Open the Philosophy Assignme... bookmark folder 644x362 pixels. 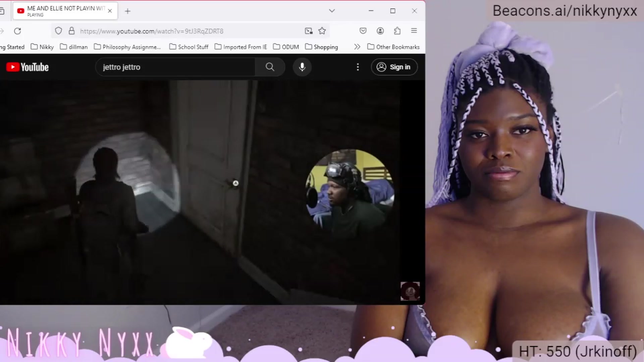coord(127,47)
